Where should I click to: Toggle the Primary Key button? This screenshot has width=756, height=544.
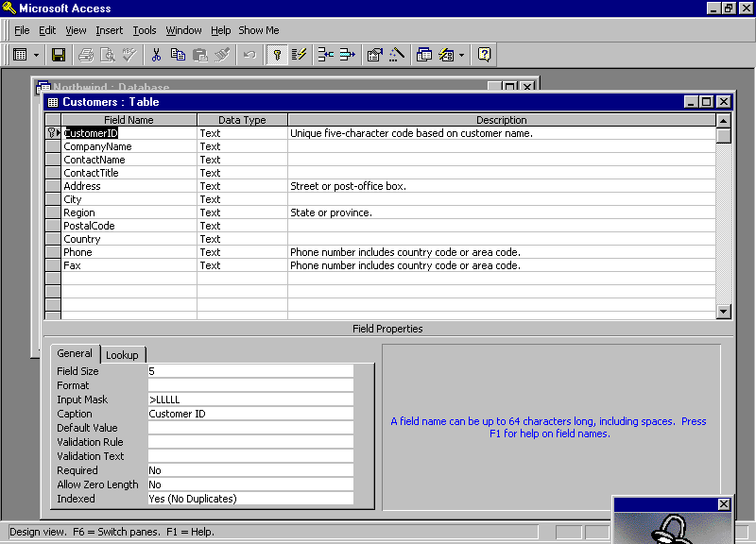[277, 55]
